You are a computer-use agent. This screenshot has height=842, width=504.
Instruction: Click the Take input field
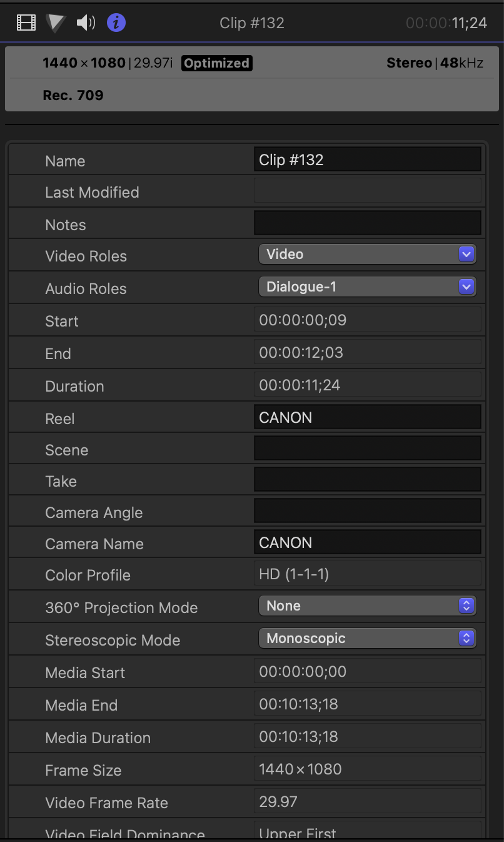(x=367, y=480)
